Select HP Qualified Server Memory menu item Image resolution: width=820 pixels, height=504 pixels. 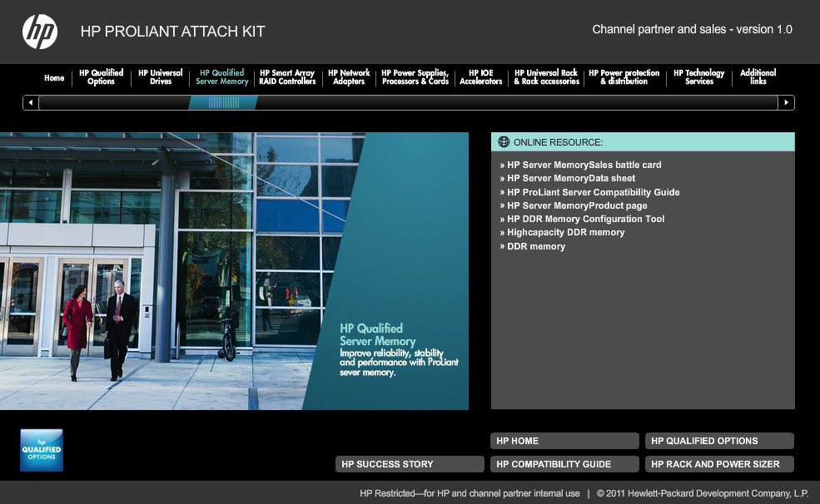[x=221, y=77]
